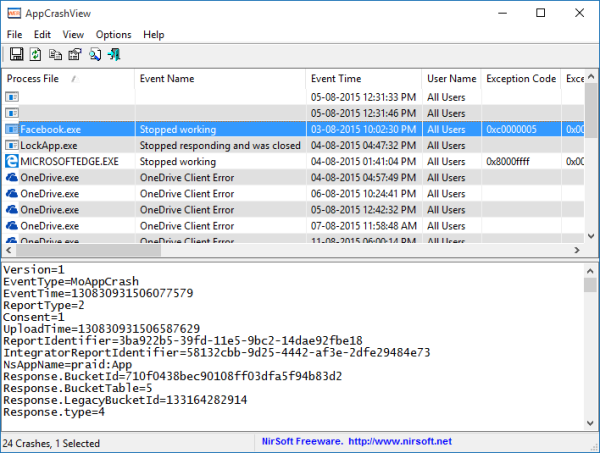600x453 pixels.
Task: Open the Options menu
Action: [113, 35]
